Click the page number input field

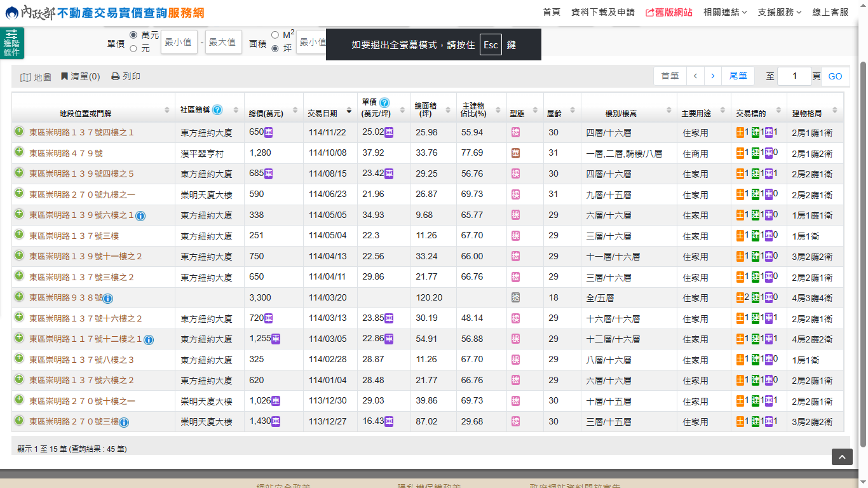(794, 76)
